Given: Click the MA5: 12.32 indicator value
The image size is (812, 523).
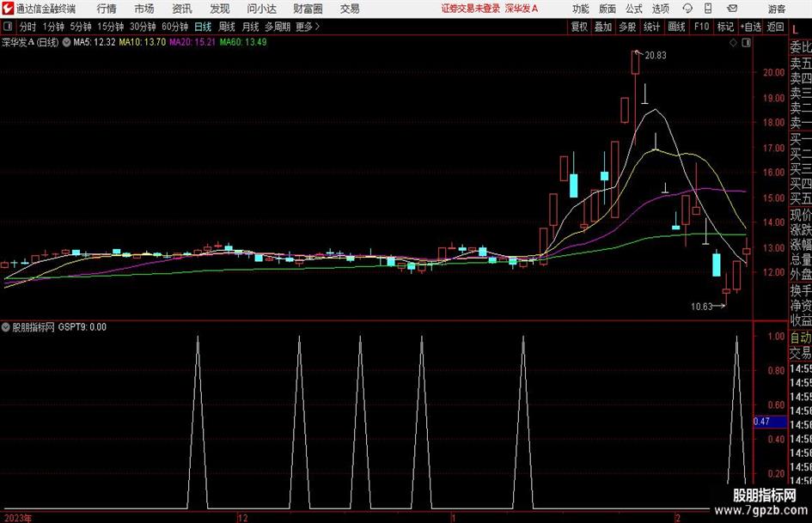Looking at the screenshot, I should (x=95, y=42).
